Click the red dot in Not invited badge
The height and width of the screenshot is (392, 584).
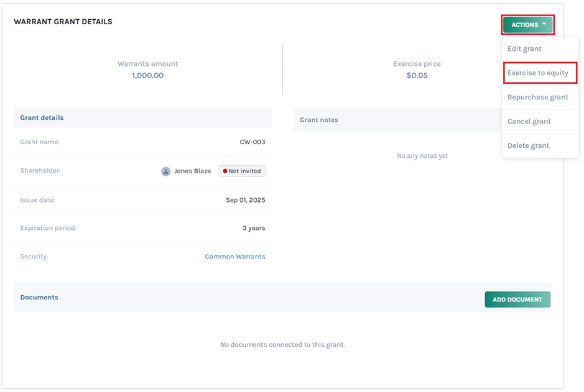[x=225, y=171]
